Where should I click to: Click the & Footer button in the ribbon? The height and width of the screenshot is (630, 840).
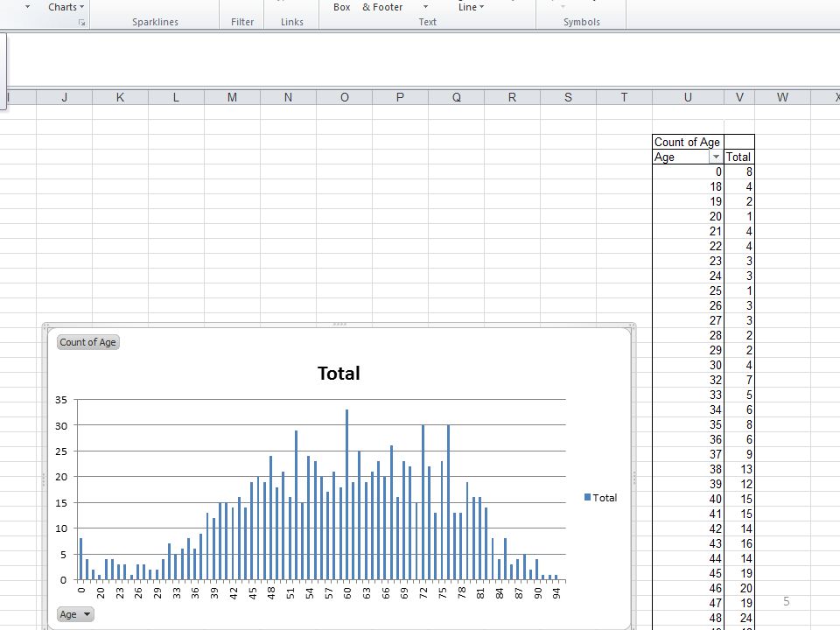382,7
